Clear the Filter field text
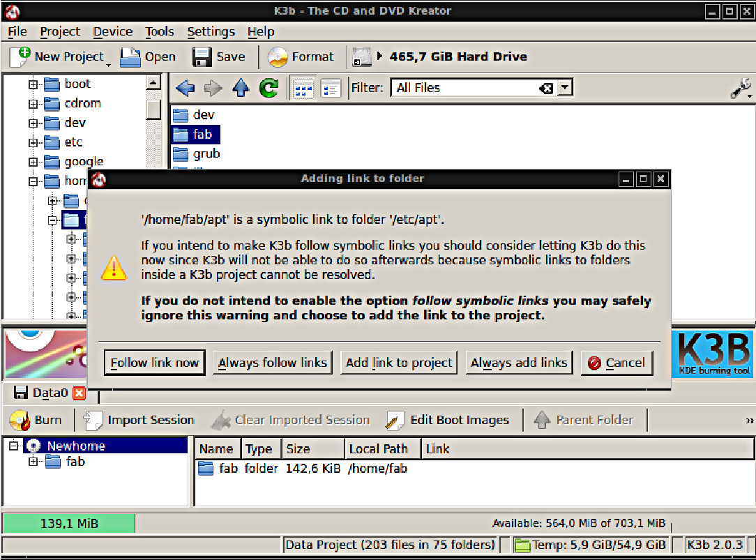 tap(546, 88)
